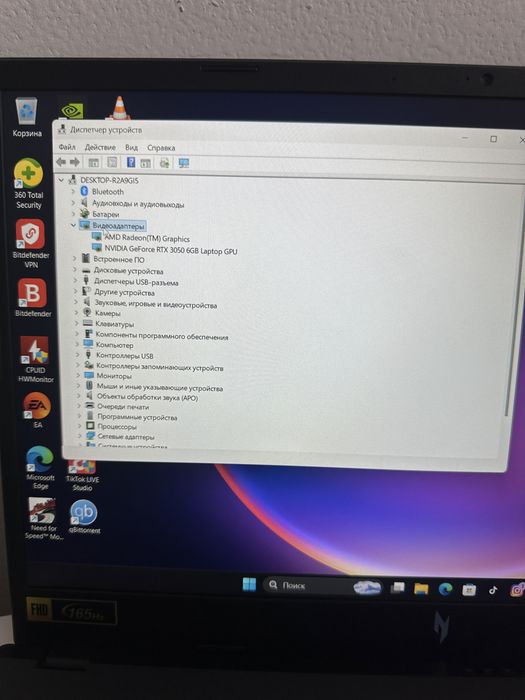This screenshot has width=525, height=700.
Task: Click the blue Help question mark icon
Action: [x=131, y=162]
